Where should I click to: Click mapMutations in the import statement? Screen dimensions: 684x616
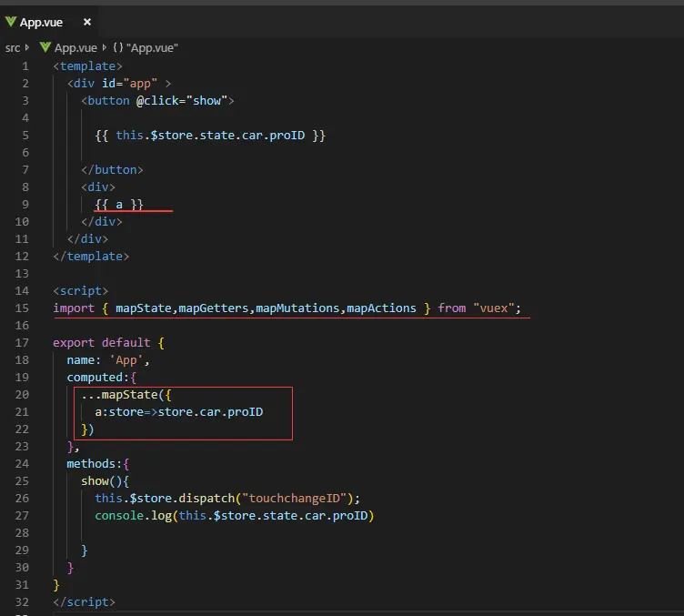297,308
